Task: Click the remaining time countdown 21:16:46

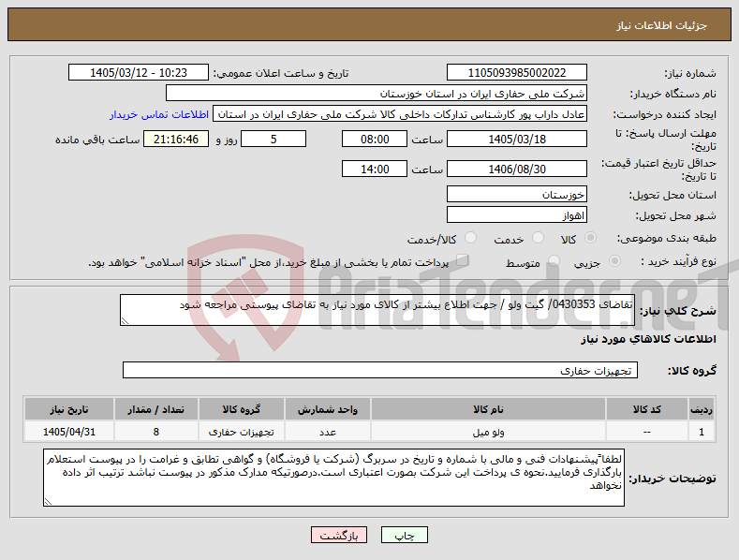Action: point(176,139)
